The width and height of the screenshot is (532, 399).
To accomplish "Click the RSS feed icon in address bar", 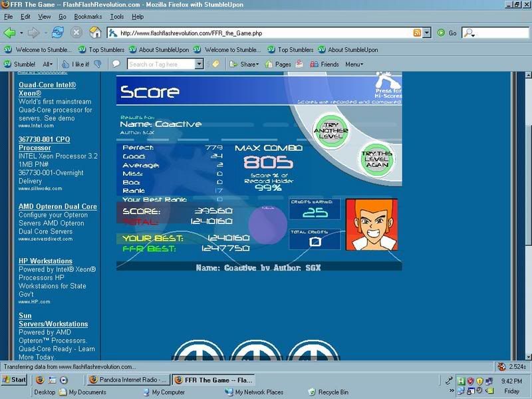I will pyautogui.click(x=416, y=33).
